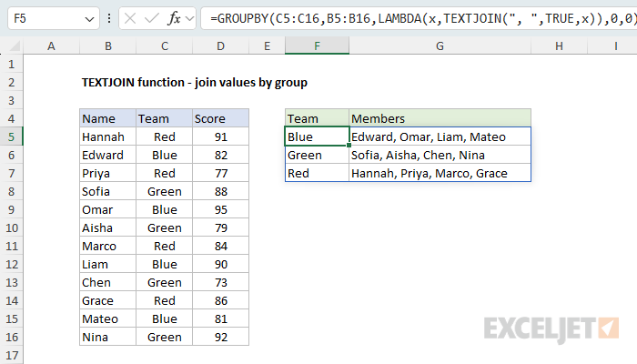Click 'Hannah, Priya, Marco, Grace' cell
The width and height of the screenshot is (637, 364).
[x=440, y=173]
